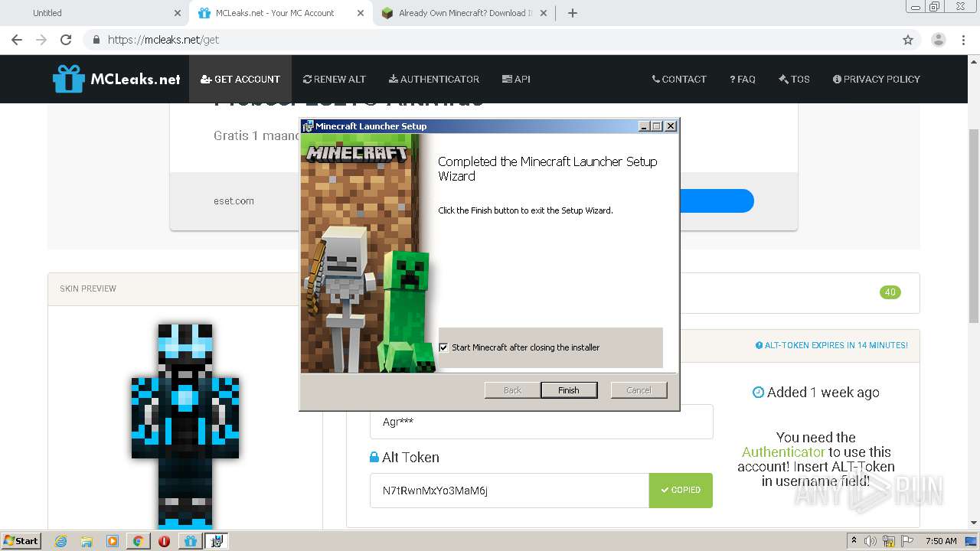Go to Renew Alt page

pyautogui.click(x=335, y=79)
